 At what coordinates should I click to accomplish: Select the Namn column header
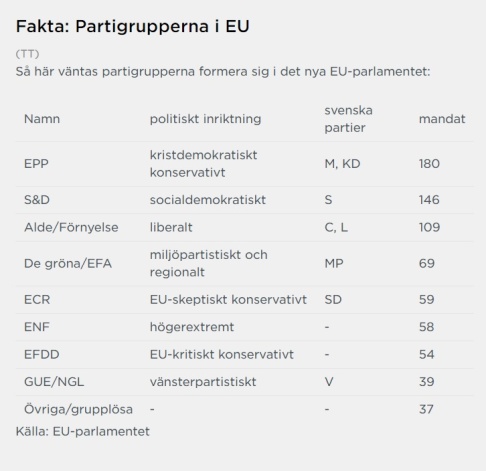[42, 119]
